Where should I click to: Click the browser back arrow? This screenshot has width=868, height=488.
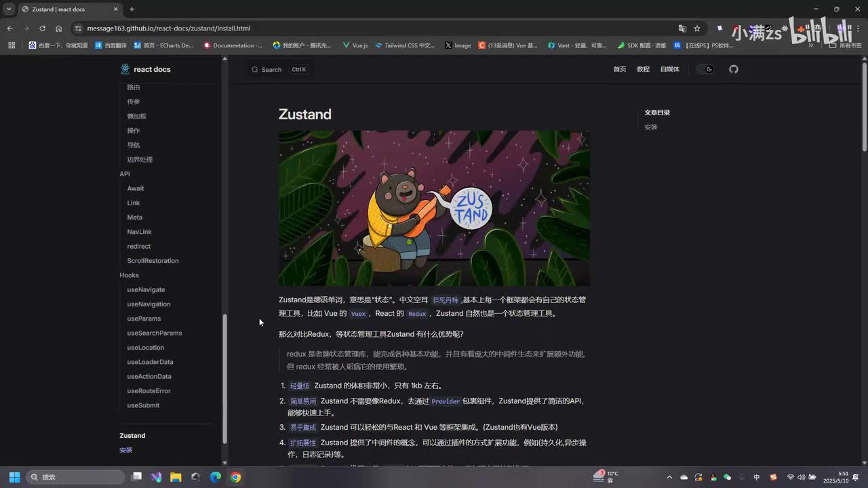[9, 28]
